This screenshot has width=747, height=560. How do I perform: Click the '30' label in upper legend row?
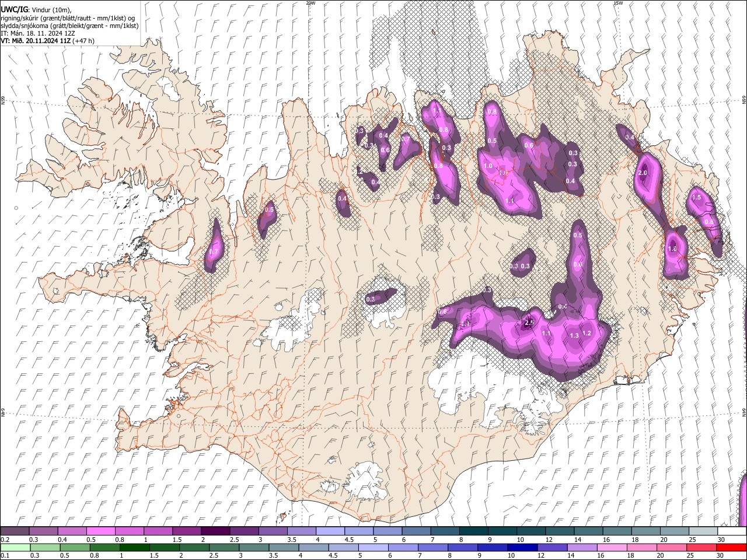(x=721, y=540)
